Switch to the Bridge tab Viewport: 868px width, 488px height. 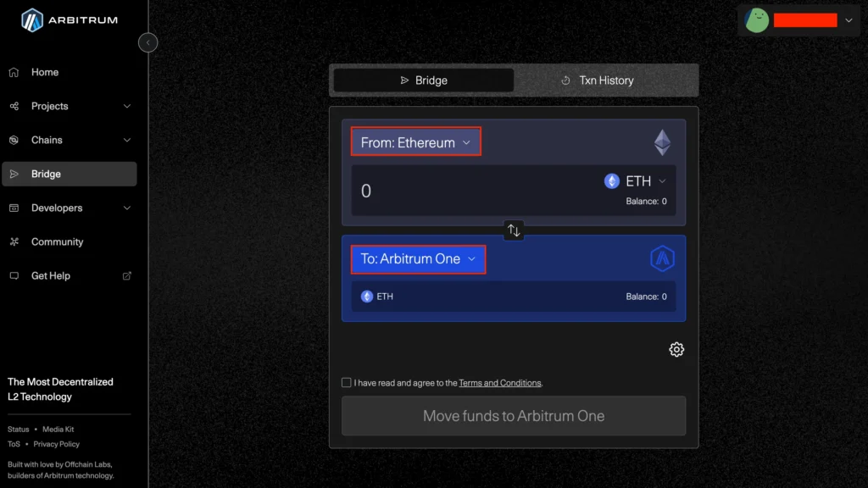click(x=424, y=80)
